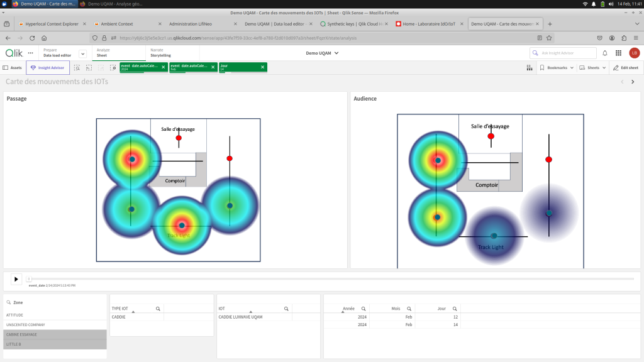644x362 pixels.
Task: Click the Edit sheet button
Action: [x=625, y=68]
